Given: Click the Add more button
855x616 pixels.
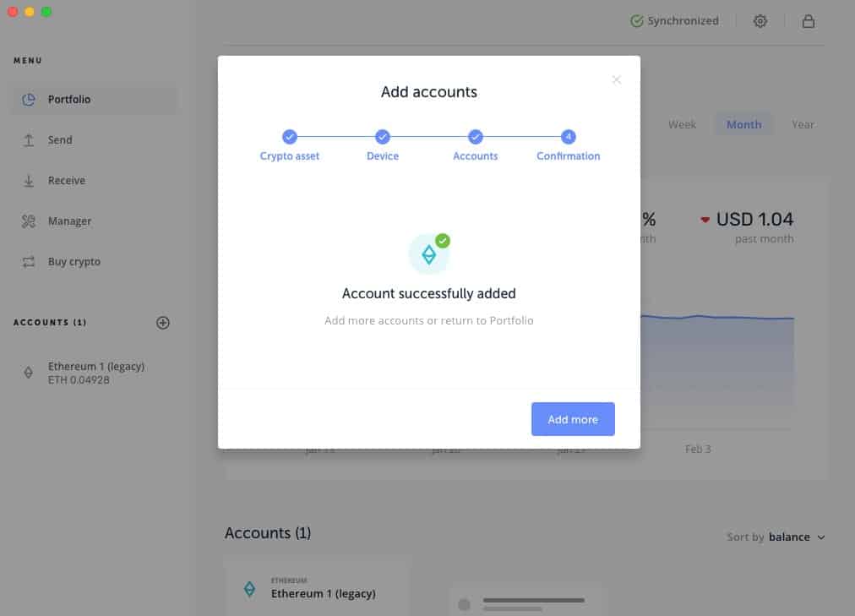Looking at the screenshot, I should (x=573, y=419).
